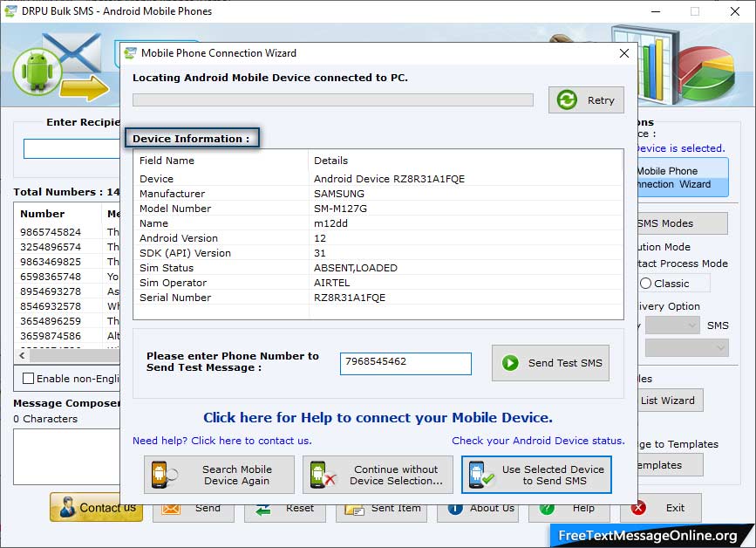Click the green question icon on Help
756x548 pixels.
pos(547,509)
